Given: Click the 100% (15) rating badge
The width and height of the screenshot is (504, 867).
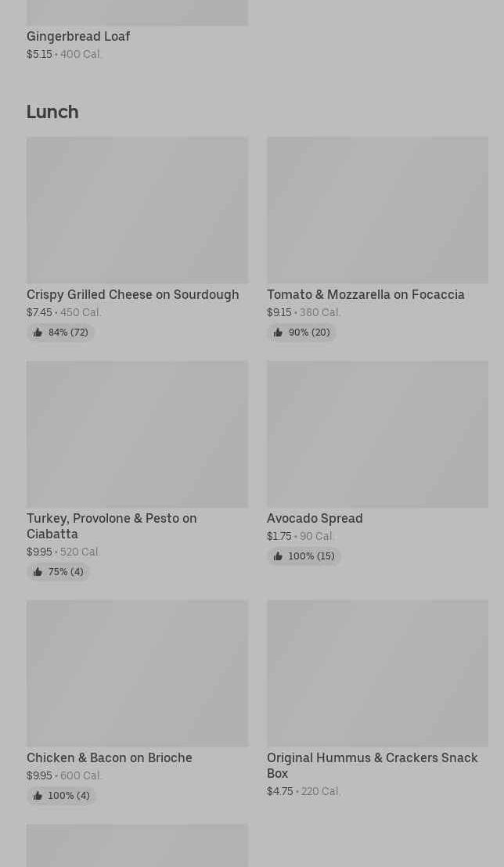Looking at the screenshot, I should [x=304, y=556].
